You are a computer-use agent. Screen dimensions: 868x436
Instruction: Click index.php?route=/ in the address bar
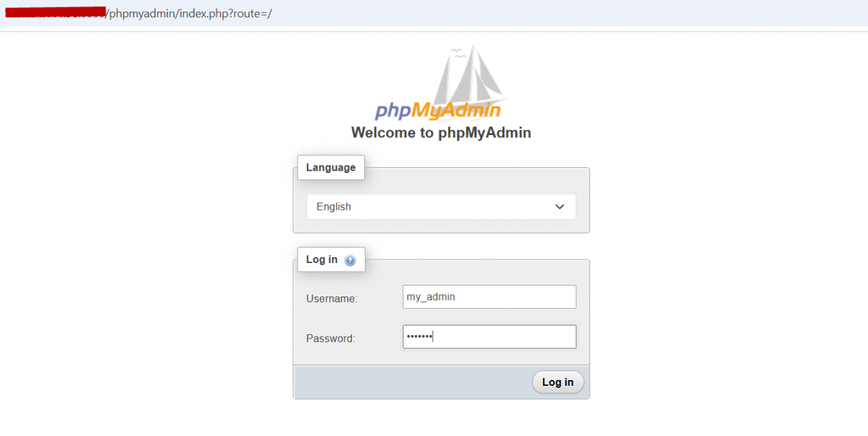(x=225, y=13)
